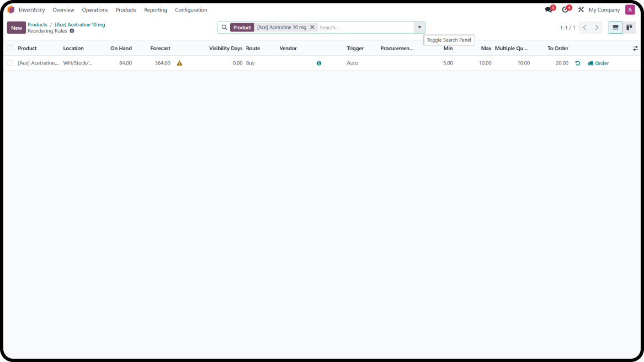Image resolution: width=644 pixels, height=362 pixels.
Task: Click the forecast warning triangle icon
Action: tap(179, 63)
